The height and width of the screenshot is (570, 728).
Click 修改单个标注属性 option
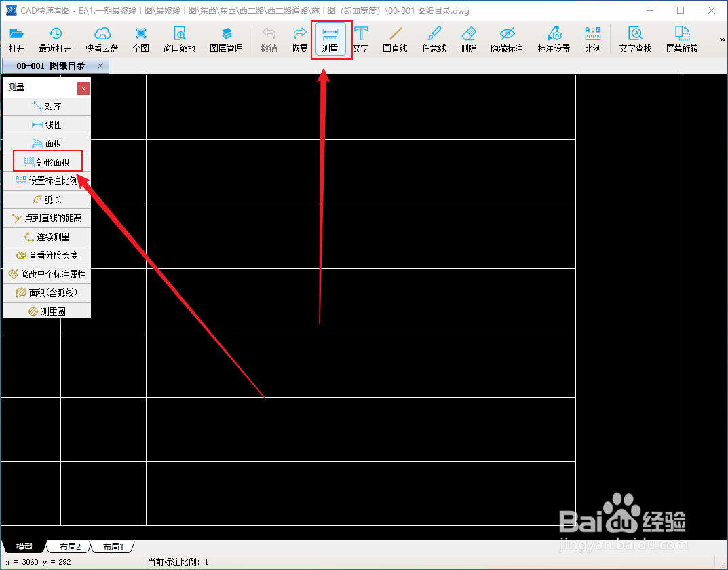(47, 274)
